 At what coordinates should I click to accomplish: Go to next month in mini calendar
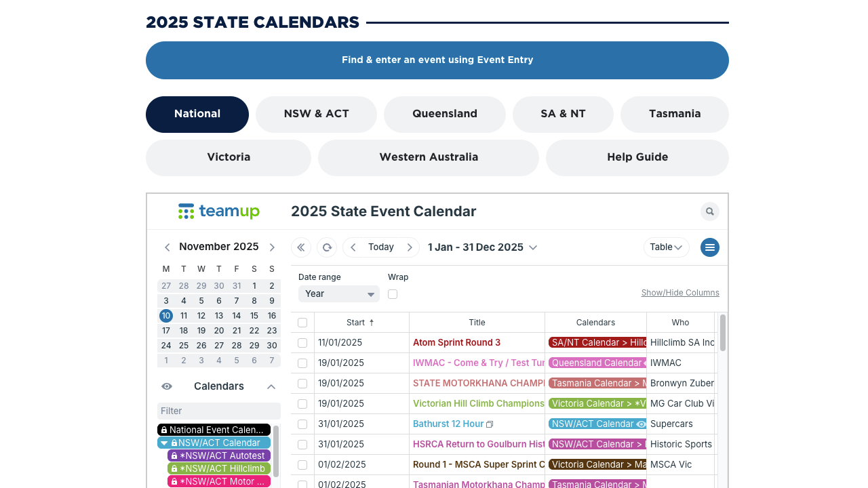[x=272, y=247]
